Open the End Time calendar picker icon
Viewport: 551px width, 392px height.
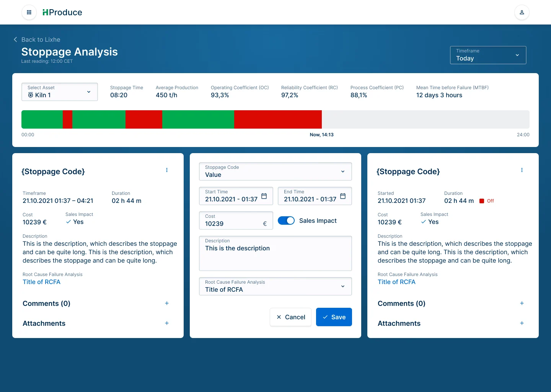[x=343, y=196]
